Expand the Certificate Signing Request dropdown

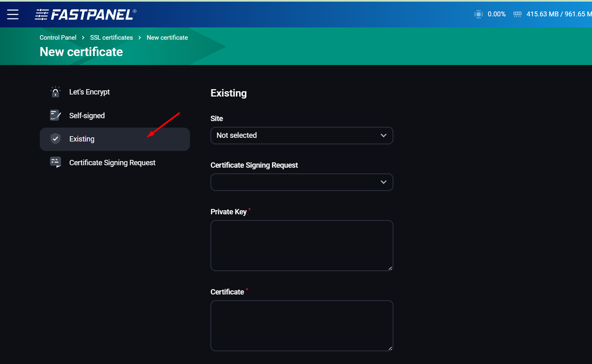click(x=301, y=182)
